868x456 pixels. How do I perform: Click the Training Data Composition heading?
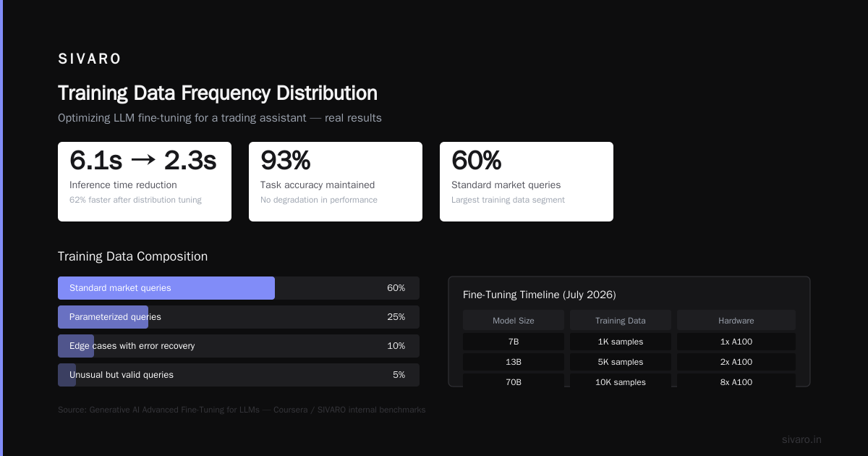132,257
